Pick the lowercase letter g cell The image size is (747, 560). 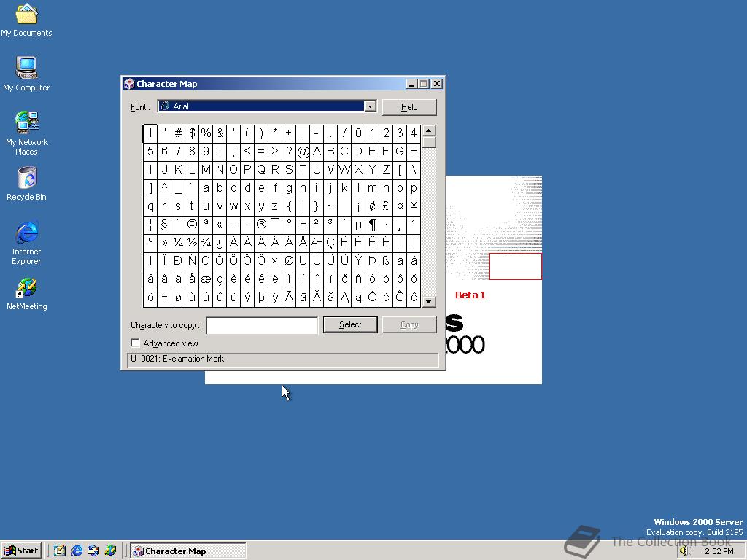point(289,189)
